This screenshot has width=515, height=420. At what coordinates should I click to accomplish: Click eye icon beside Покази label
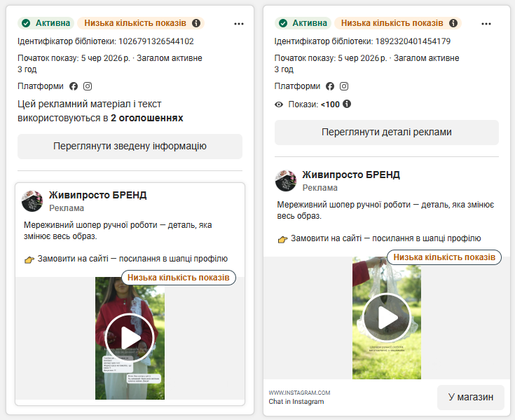tap(279, 104)
